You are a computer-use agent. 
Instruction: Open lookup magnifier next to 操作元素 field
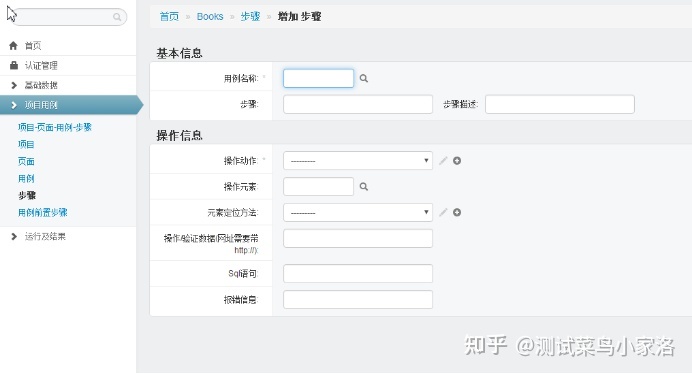364,186
